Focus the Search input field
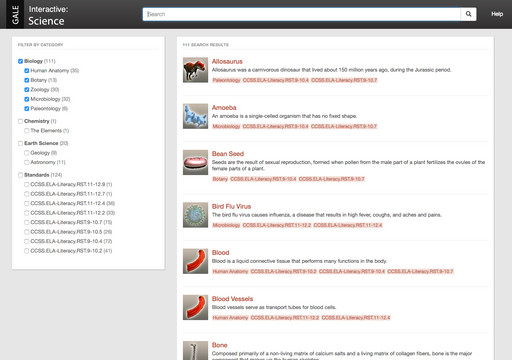The image size is (512, 360). (302, 14)
